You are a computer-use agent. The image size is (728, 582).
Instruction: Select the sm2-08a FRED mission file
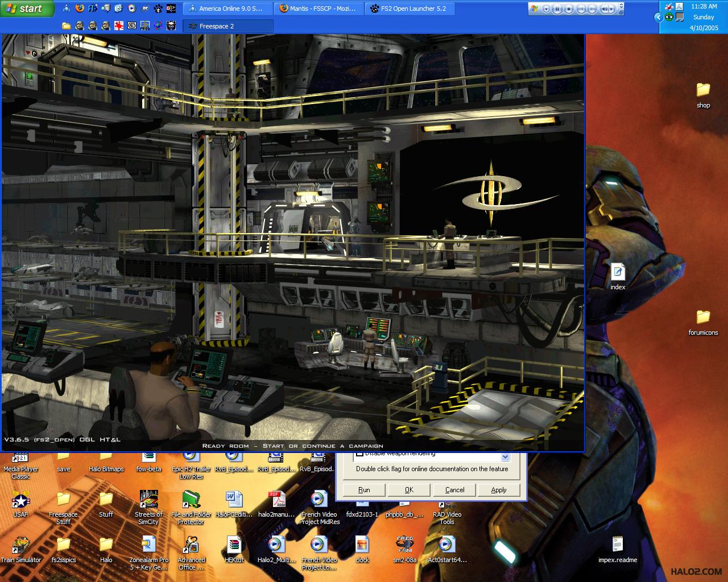click(x=405, y=550)
